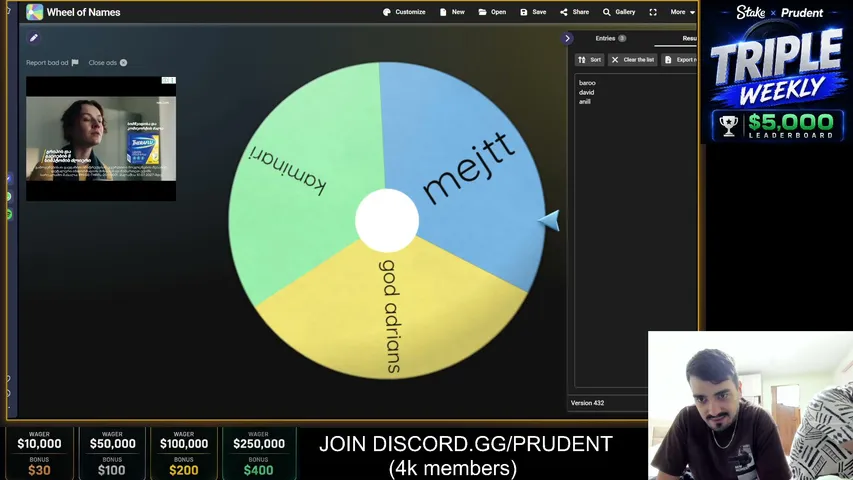Click the Triple Weekly $5,000 leaderboard banner
853x480 pixels.
777,72
